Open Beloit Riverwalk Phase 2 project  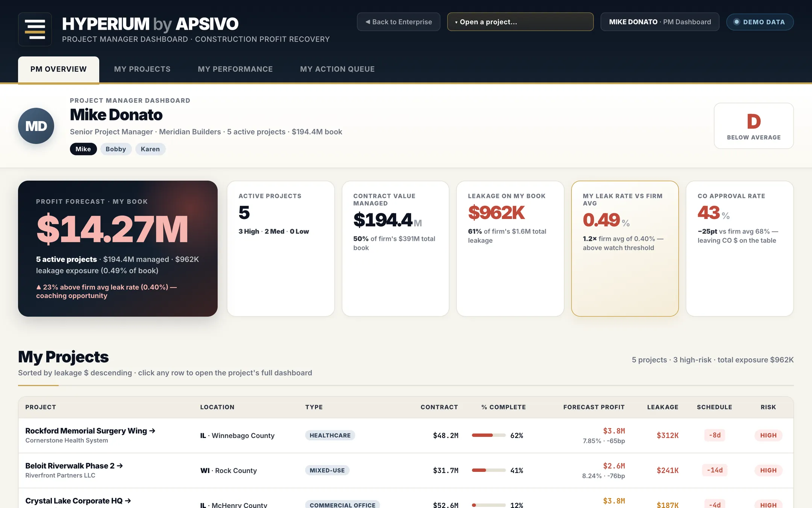pyautogui.click(x=74, y=466)
